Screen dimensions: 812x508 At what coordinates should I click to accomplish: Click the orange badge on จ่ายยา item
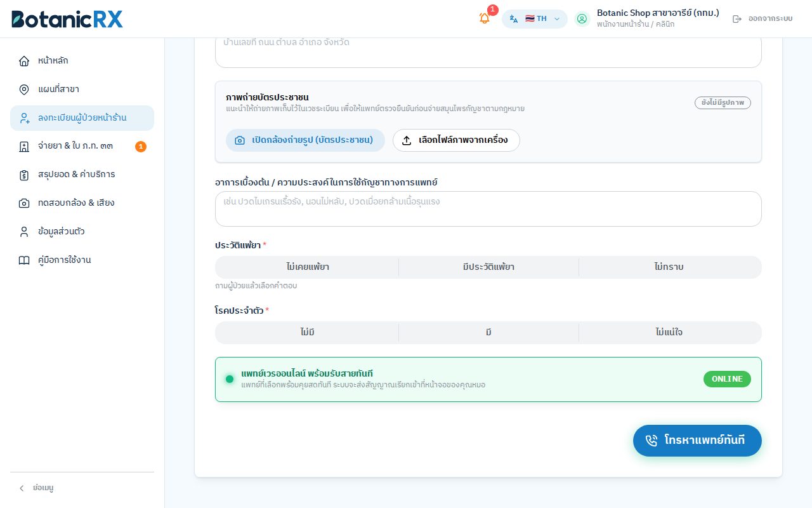141,147
